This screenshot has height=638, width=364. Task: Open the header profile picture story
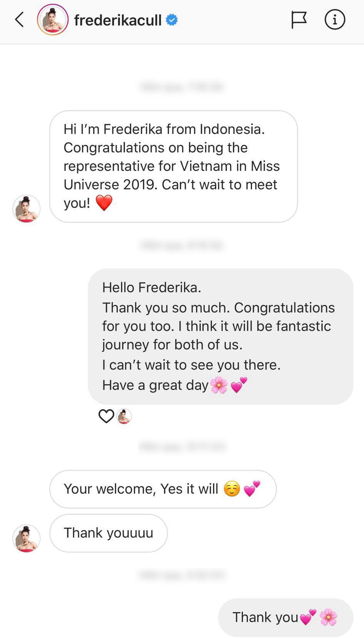click(53, 20)
